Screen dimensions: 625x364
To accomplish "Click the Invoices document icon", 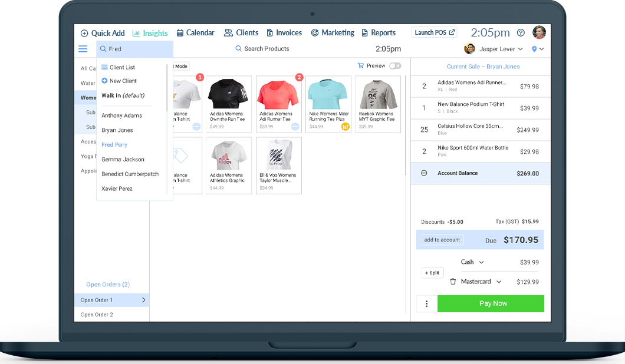I will (270, 32).
